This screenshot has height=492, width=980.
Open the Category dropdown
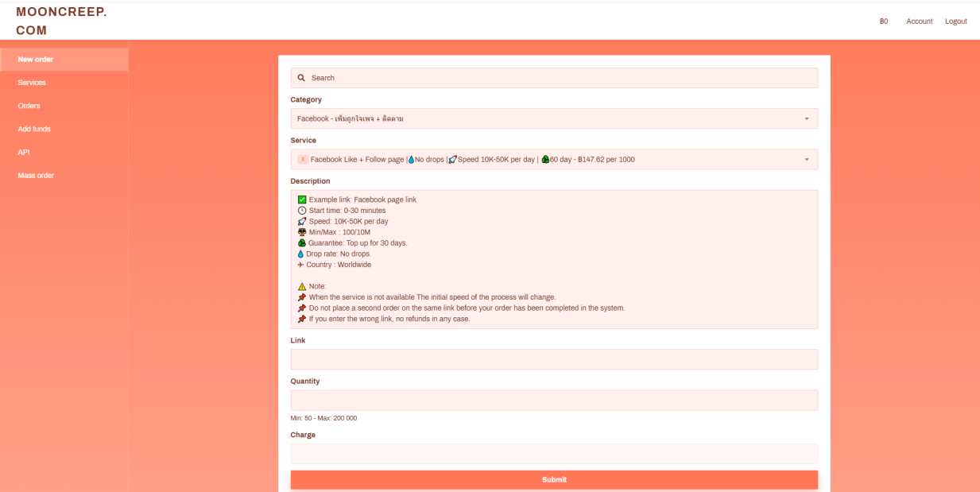tap(554, 118)
